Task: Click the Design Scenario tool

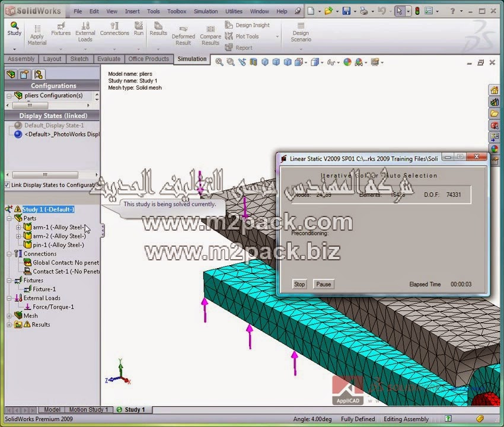Action: pyautogui.click(x=301, y=32)
